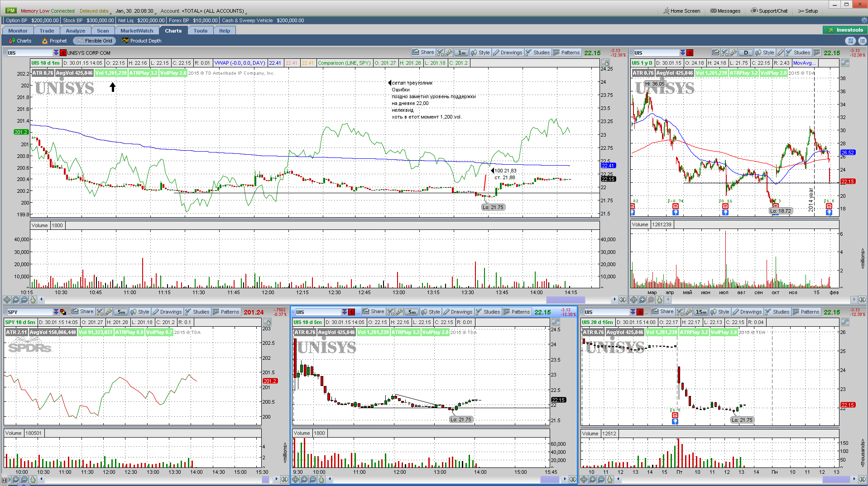Click Share icon on top-right UIS daily chart
868x486 pixels.
[715, 52]
